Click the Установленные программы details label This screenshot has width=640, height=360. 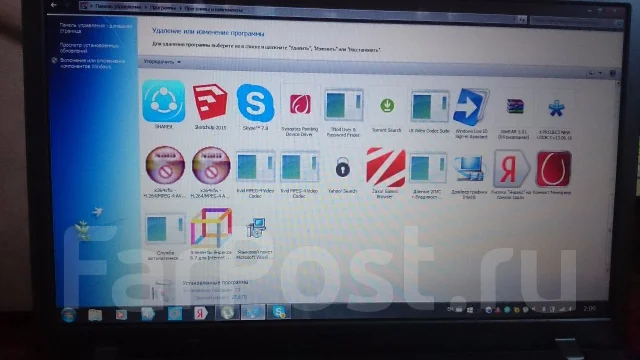pos(215,282)
